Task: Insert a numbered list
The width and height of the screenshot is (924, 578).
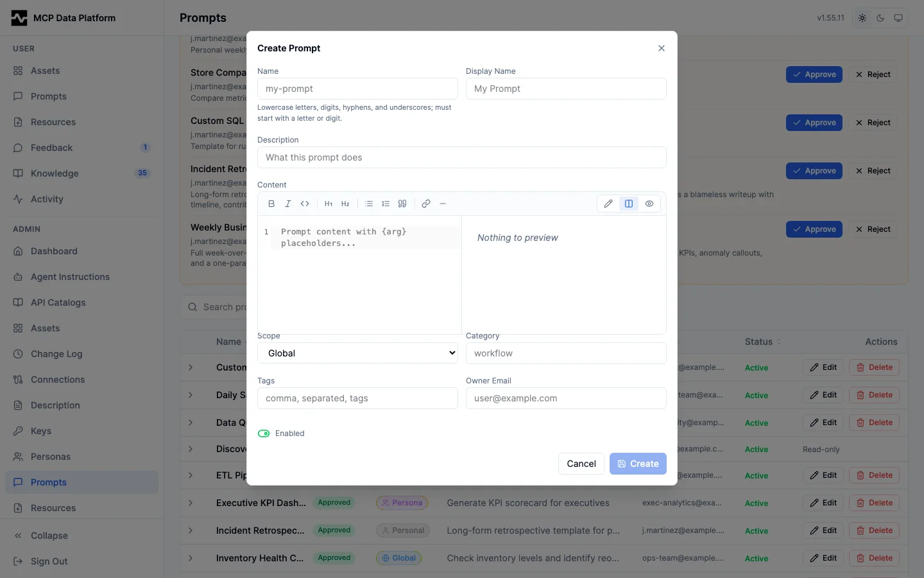Action: point(386,204)
